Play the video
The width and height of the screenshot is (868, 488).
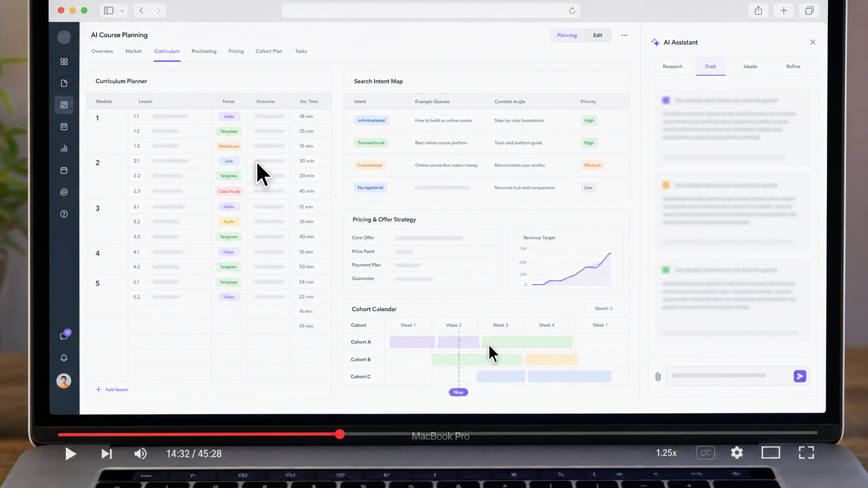(71, 454)
